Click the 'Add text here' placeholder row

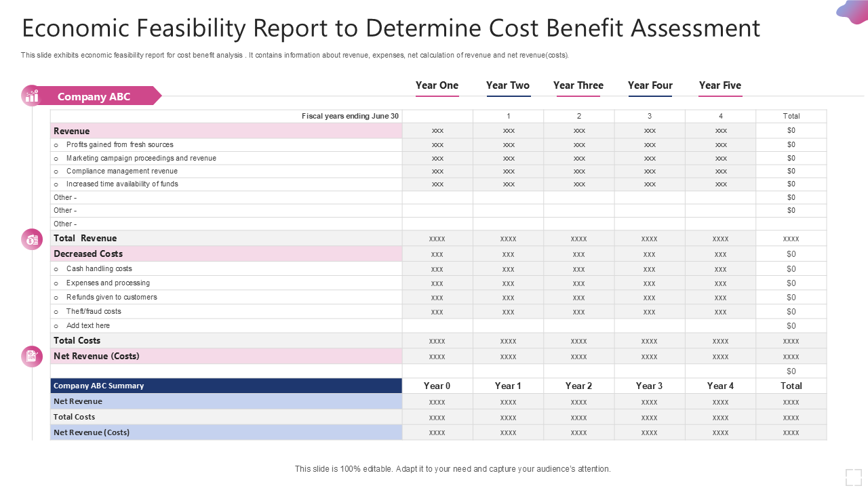point(226,325)
